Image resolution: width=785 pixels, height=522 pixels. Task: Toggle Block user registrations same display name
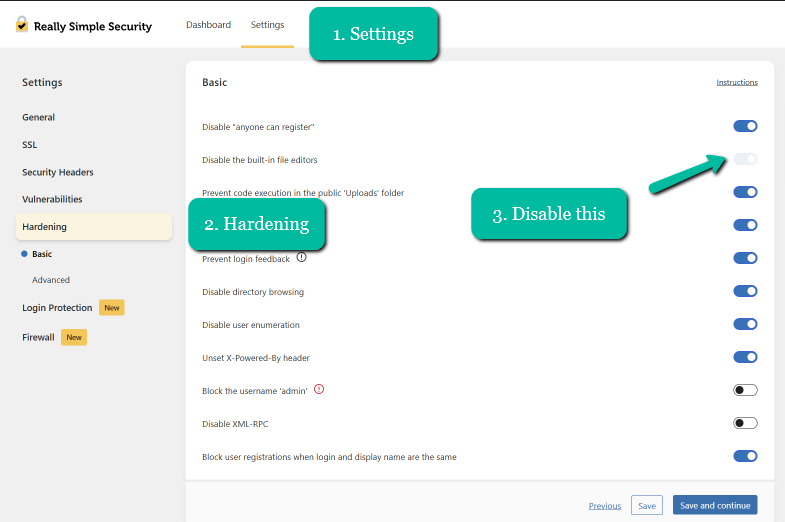tap(745, 456)
